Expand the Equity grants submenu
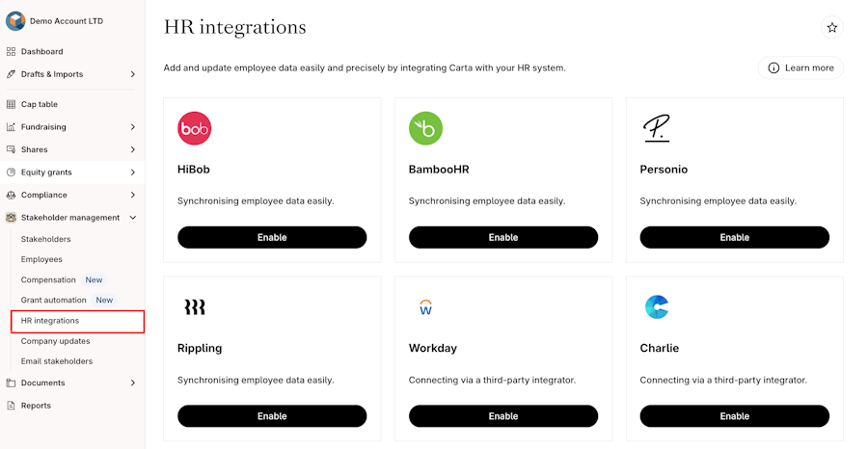Viewport: 868px width, 449px height. [133, 172]
